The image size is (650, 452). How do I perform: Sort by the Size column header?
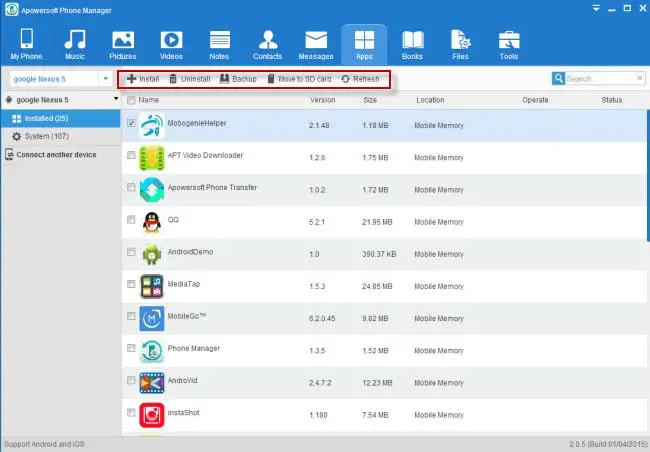tap(370, 100)
